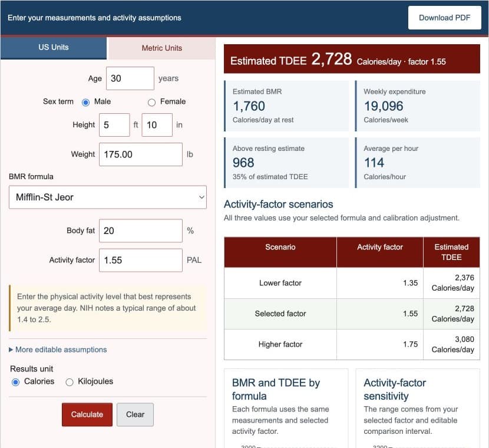Click the Average per hour 114 value
489x448 pixels.
tap(374, 163)
